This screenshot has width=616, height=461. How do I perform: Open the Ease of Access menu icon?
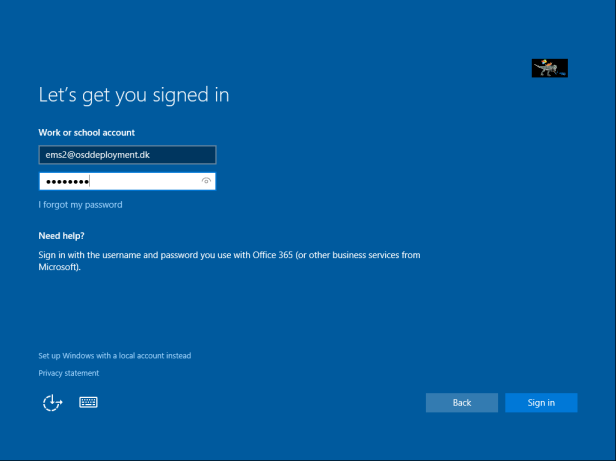(52, 403)
